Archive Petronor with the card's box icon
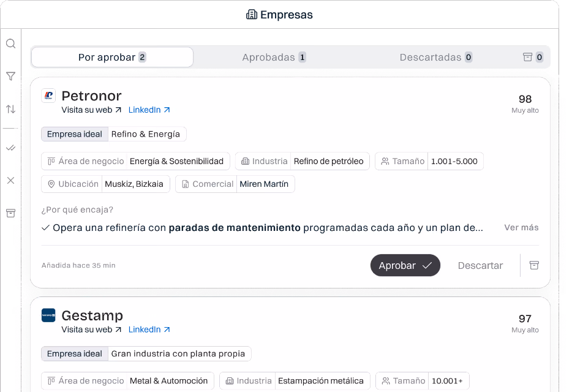 coord(534,265)
